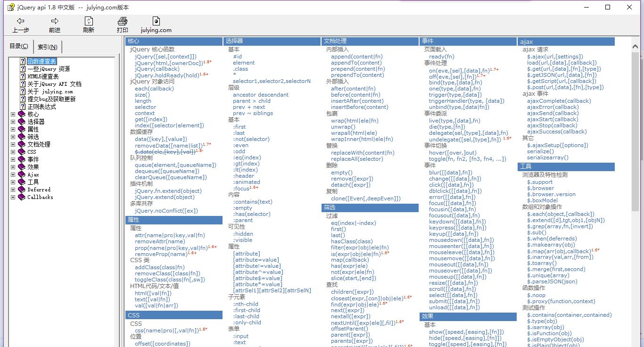Open the jQuery.noConflict([ex]) link
644x347 pixels.
point(166,211)
